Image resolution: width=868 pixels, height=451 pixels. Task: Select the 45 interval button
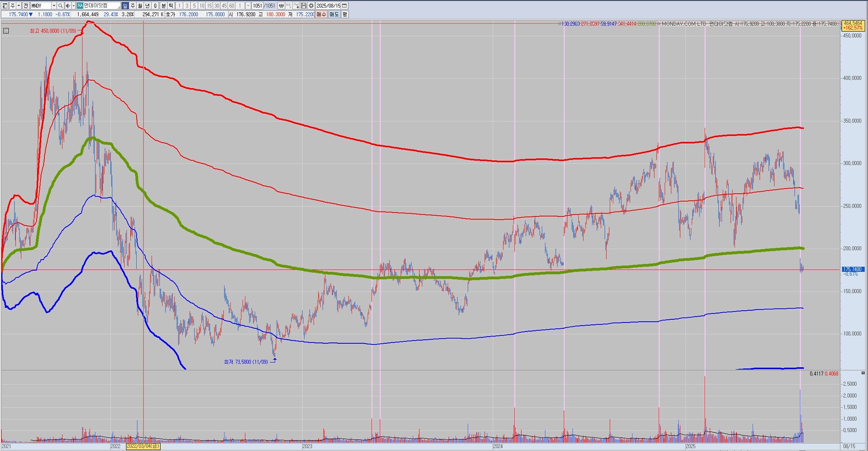pos(224,5)
